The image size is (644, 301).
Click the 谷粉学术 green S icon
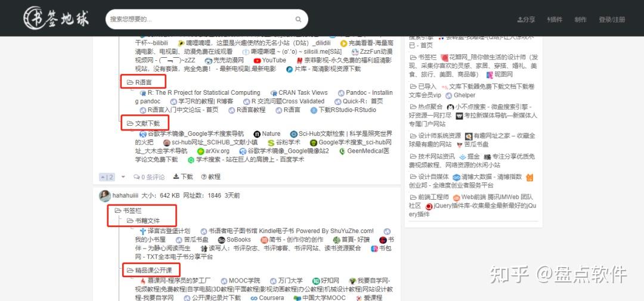(x=271, y=142)
